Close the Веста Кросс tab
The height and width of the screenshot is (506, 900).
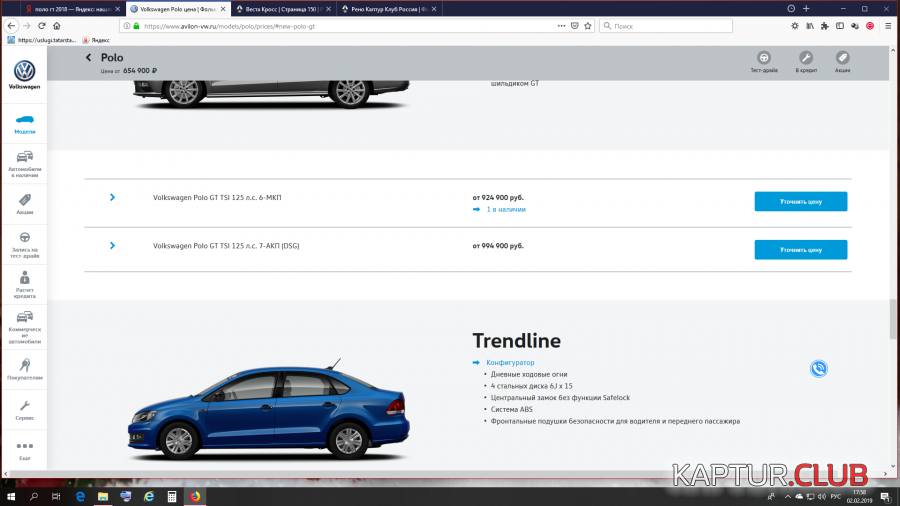click(328, 9)
